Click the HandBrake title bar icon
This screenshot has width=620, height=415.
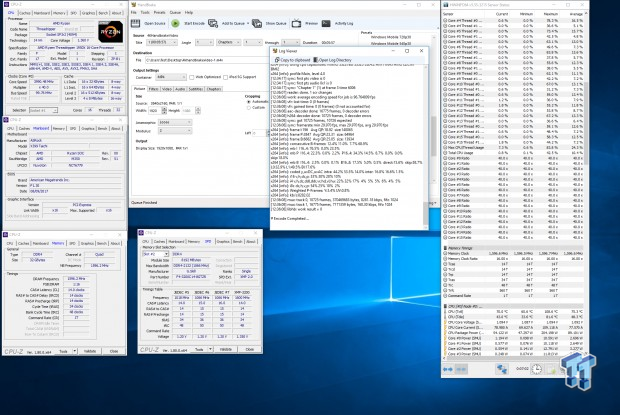[x=134, y=5]
